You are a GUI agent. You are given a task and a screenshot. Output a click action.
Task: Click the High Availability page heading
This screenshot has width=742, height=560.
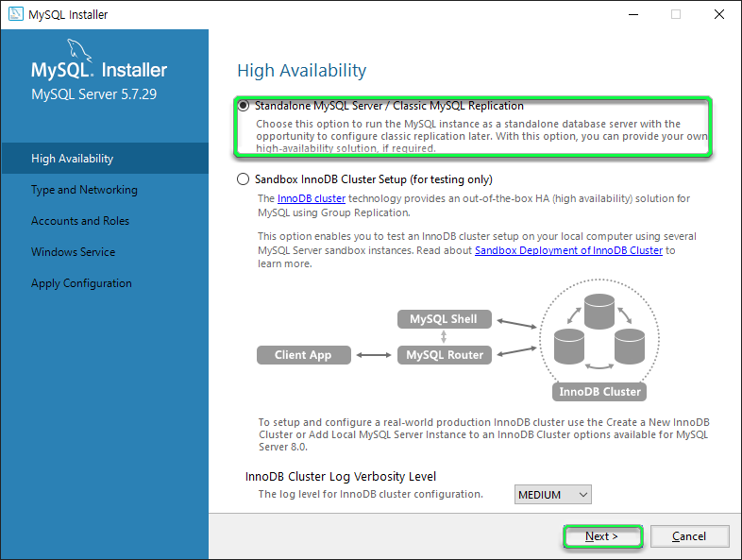tap(302, 71)
